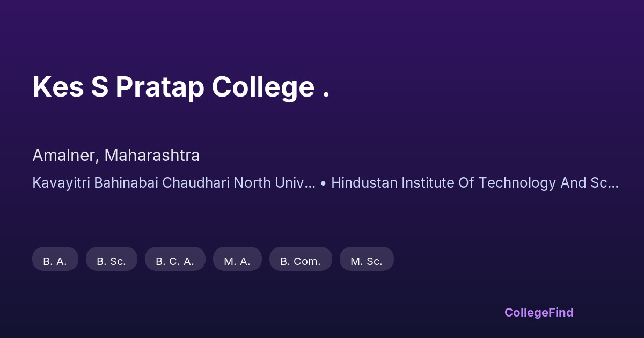644x338 pixels.
Task: Open Kavayitri Bahinabai Chaudhari North University affiliation
Action: [x=173, y=183]
